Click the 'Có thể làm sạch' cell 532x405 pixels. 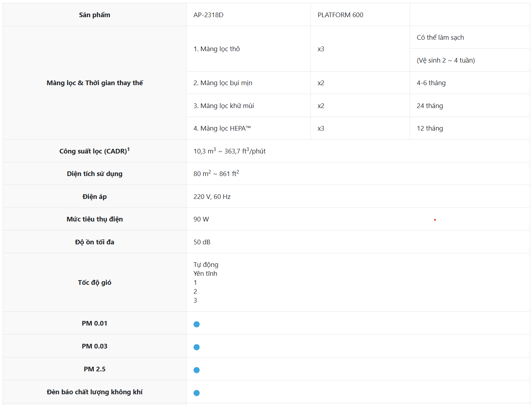[x=440, y=38]
